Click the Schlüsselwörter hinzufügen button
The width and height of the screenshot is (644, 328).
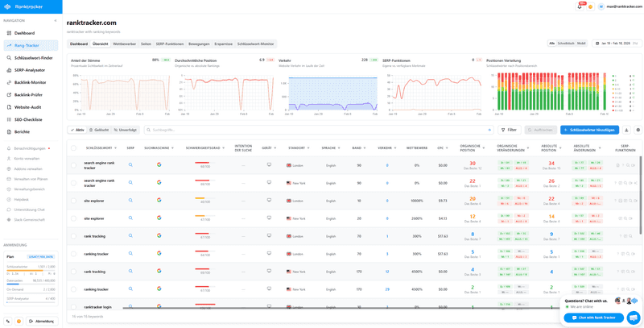[x=589, y=130]
